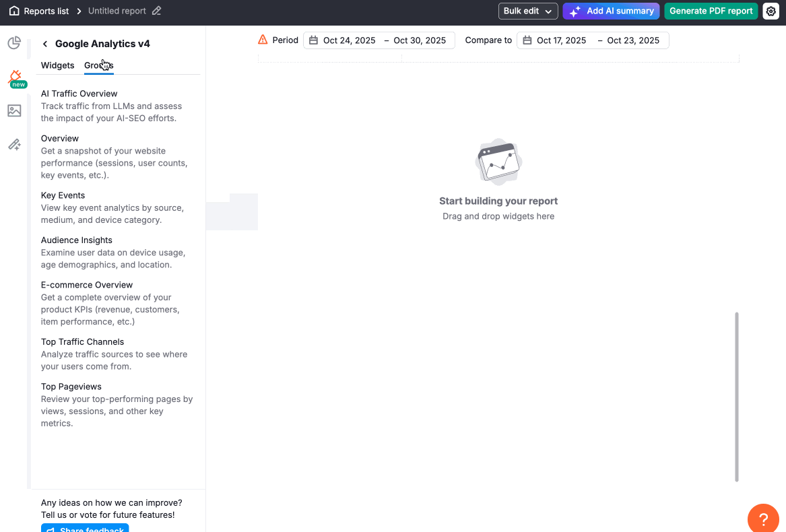Open the Bulk edit dropdown

coord(528,11)
